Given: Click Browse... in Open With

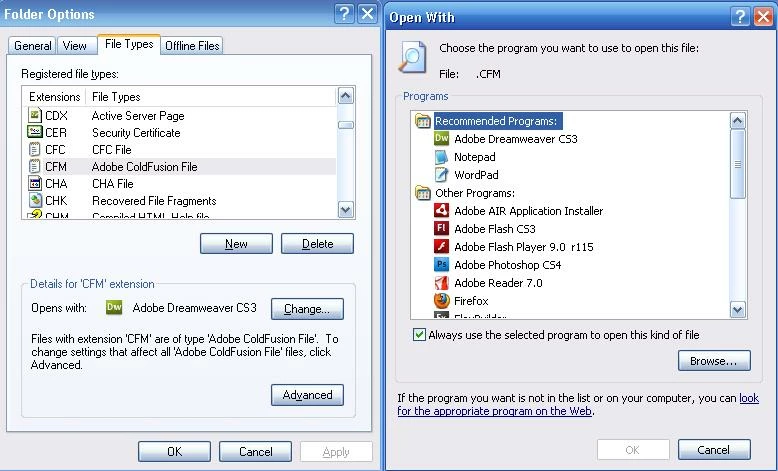Looking at the screenshot, I should pos(714,360).
